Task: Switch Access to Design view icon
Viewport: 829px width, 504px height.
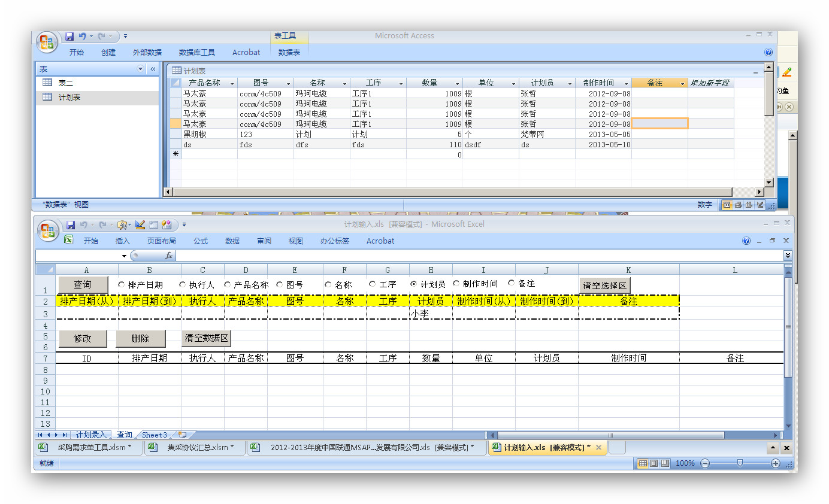Action: [760, 205]
